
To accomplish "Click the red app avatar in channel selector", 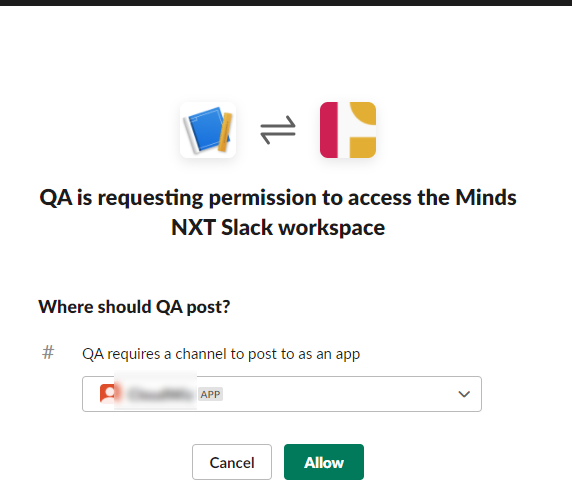I will point(108,394).
